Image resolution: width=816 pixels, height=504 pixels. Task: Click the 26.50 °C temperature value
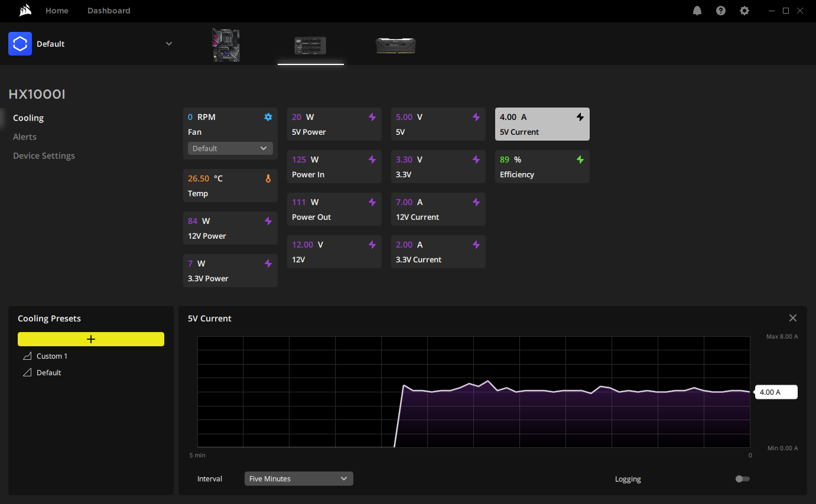coord(205,178)
